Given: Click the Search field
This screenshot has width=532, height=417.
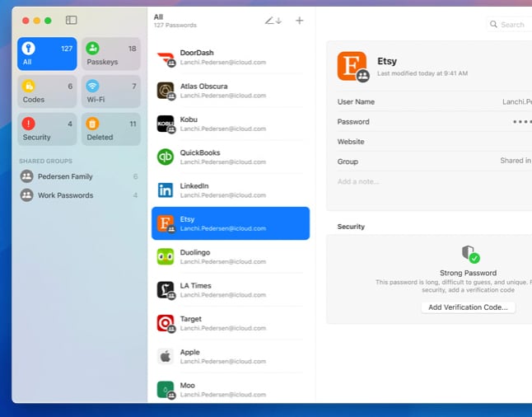Looking at the screenshot, I should (509, 25).
